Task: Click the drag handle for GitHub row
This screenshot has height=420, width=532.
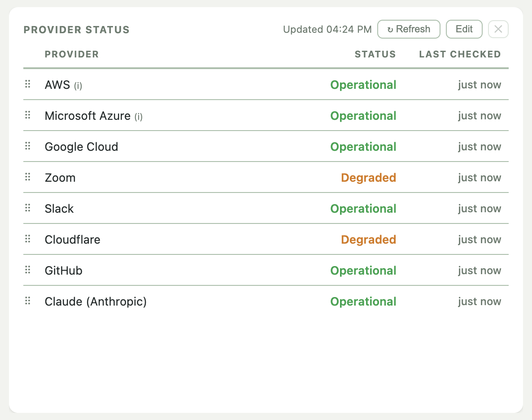Action: [x=28, y=270]
